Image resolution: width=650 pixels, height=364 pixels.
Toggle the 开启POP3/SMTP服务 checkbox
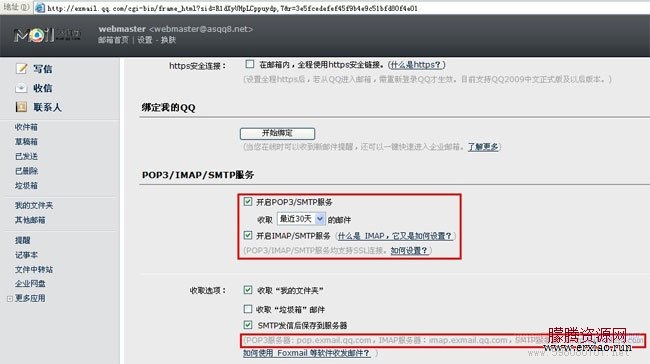pos(248,201)
